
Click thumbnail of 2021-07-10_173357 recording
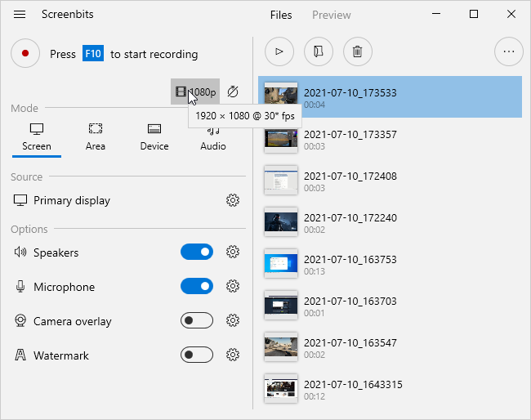coord(281,139)
